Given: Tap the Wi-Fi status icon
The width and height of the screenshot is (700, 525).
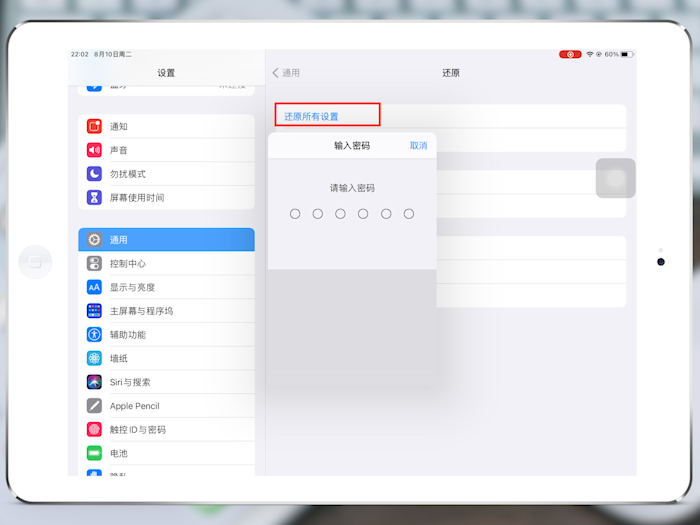Looking at the screenshot, I should tap(590, 54).
